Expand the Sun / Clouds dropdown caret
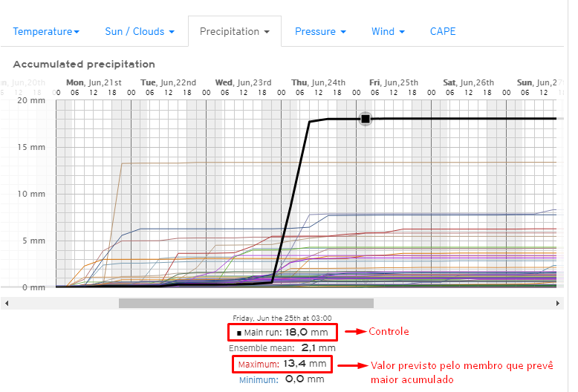This screenshot has height=392, width=578. tap(172, 32)
